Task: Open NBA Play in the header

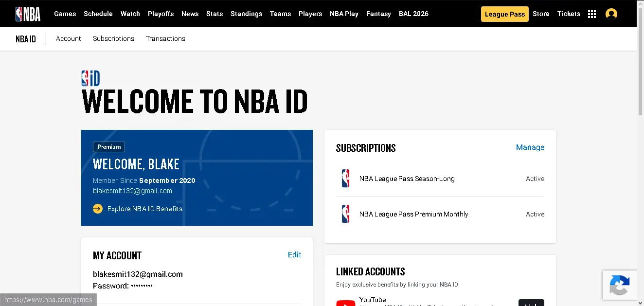Action: click(344, 14)
